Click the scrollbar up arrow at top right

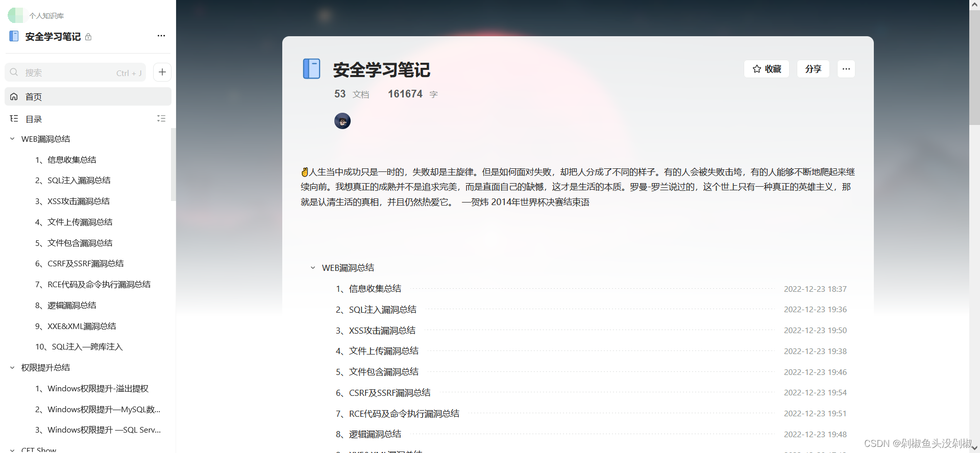point(974,4)
